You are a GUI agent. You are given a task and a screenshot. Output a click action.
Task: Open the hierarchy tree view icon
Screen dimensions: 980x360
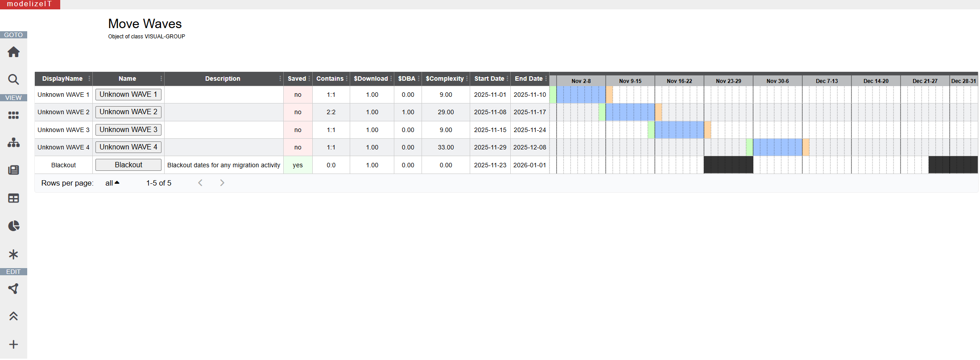coord(13,143)
